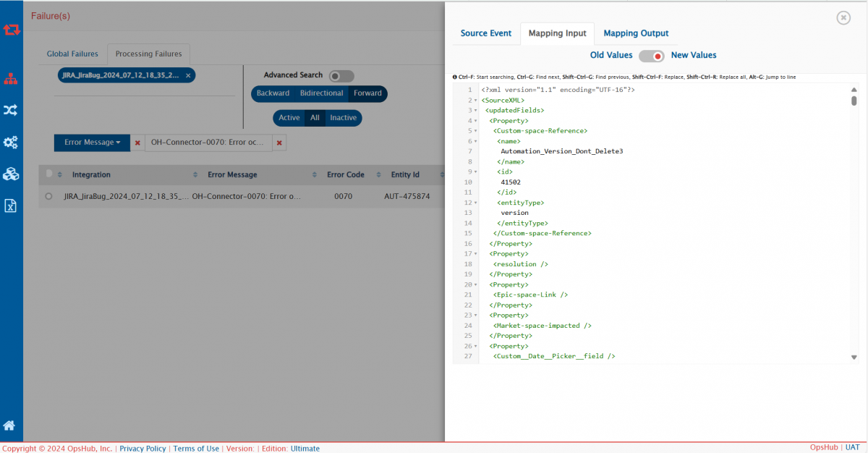Enable the Advanced Search toggle

[x=341, y=76]
